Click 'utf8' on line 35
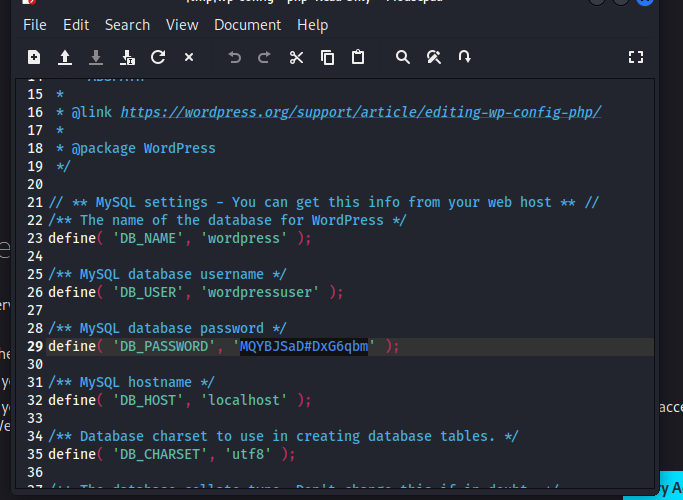The image size is (683, 500). [x=248, y=455]
